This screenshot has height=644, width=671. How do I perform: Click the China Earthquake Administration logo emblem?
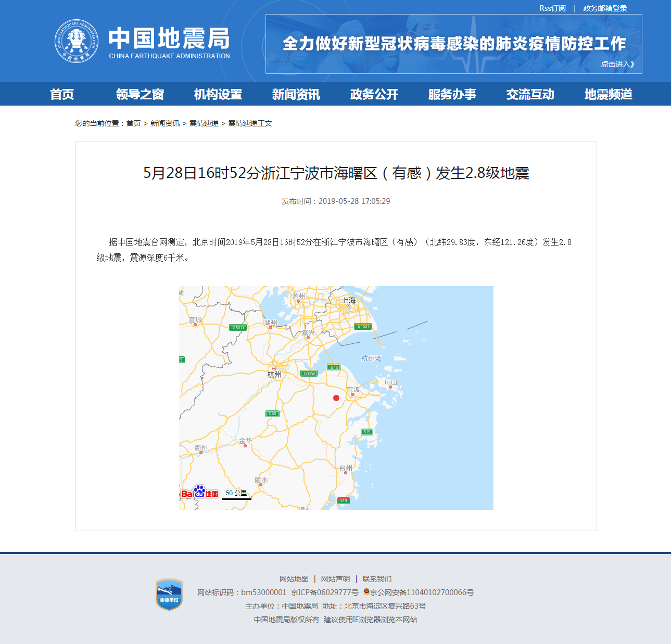point(77,41)
